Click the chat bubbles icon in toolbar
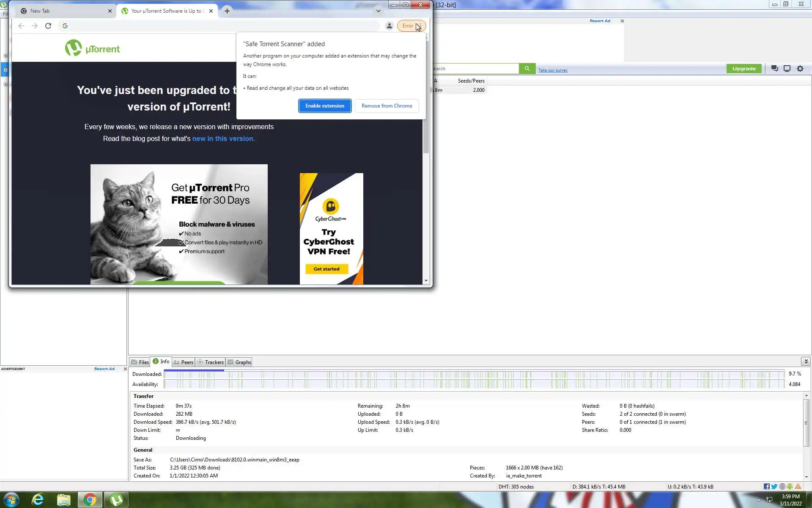812x508 pixels. click(774, 69)
